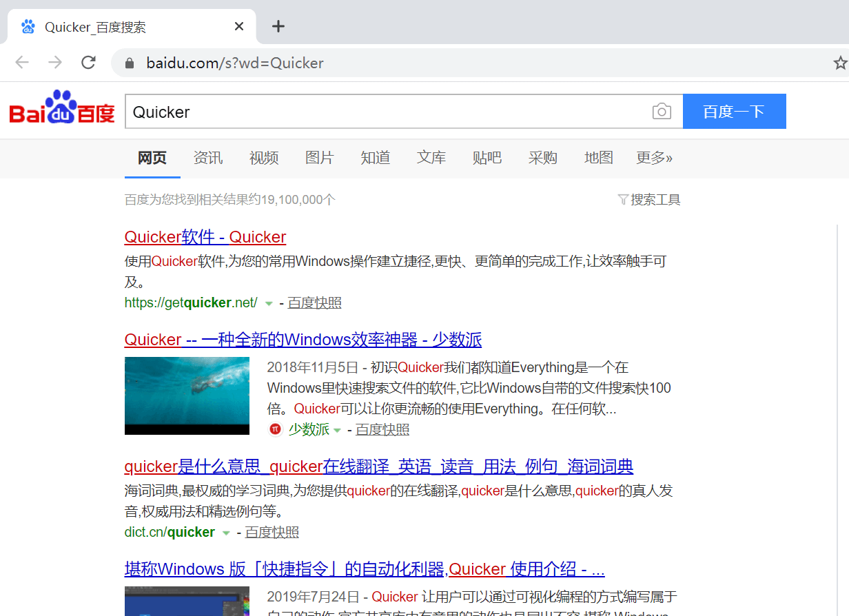This screenshot has width=849, height=616.
Task: Go to the 贴吧 tab
Action: [x=487, y=158]
